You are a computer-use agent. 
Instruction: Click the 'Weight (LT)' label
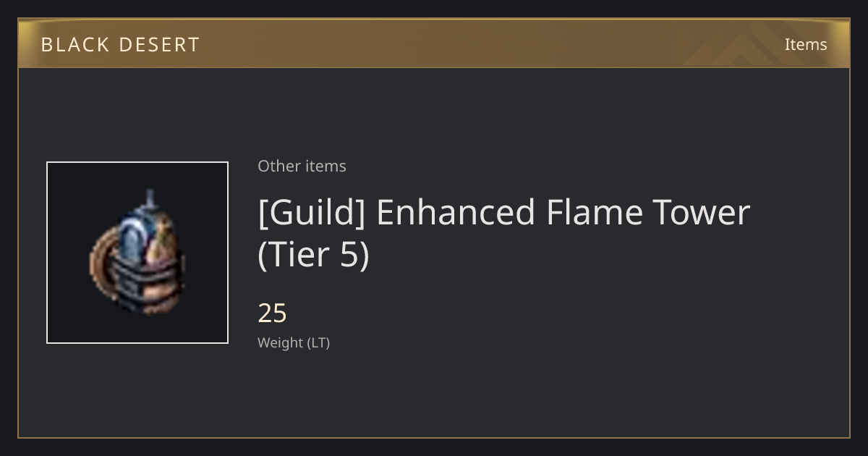[294, 342]
